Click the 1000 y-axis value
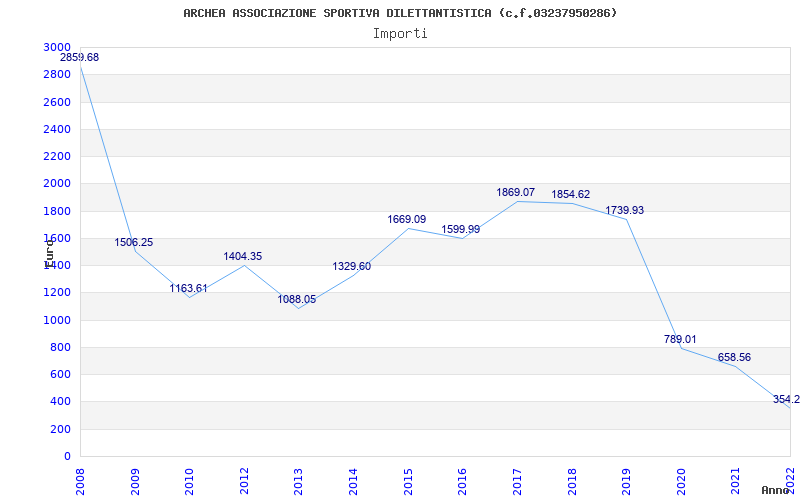Image resolution: width=800 pixels, height=500 pixels. coord(57,320)
